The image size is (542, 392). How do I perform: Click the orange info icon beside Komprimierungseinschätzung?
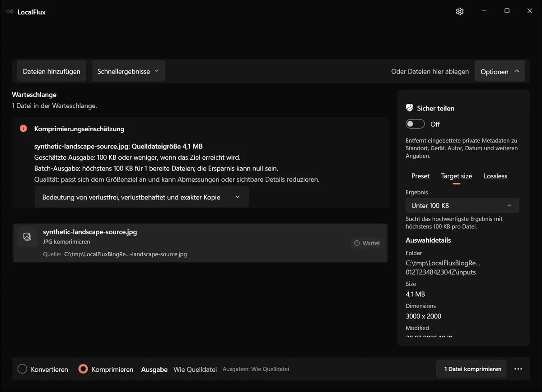pos(23,129)
